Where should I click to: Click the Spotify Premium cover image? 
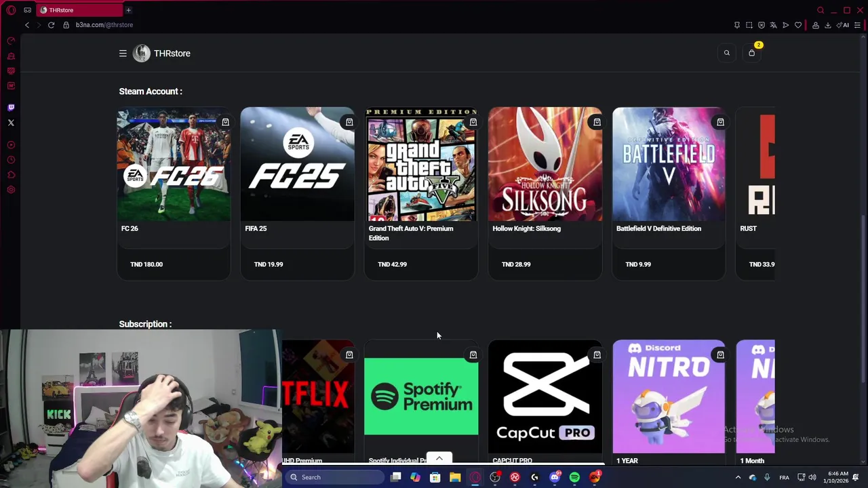click(421, 396)
